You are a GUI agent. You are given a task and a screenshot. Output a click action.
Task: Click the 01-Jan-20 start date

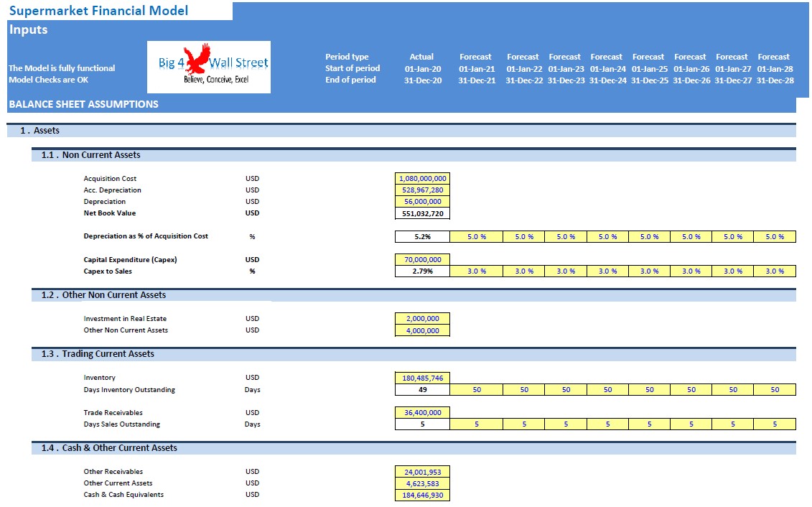click(x=423, y=69)
